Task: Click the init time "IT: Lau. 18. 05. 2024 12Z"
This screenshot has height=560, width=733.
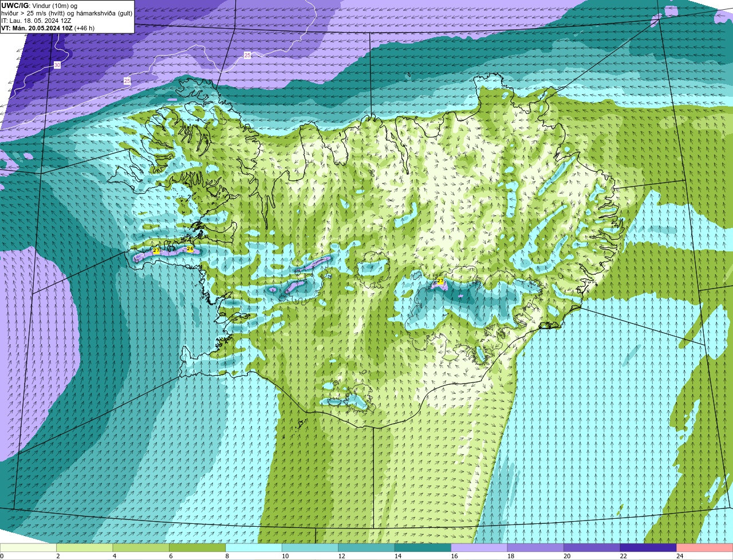Action: tap(36, 21)
